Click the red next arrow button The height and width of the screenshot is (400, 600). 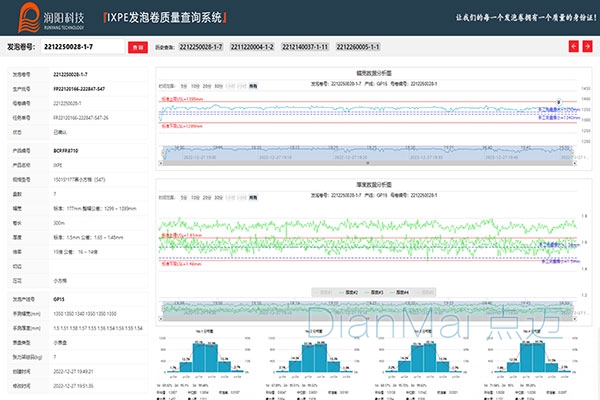(x=588, y=47)
